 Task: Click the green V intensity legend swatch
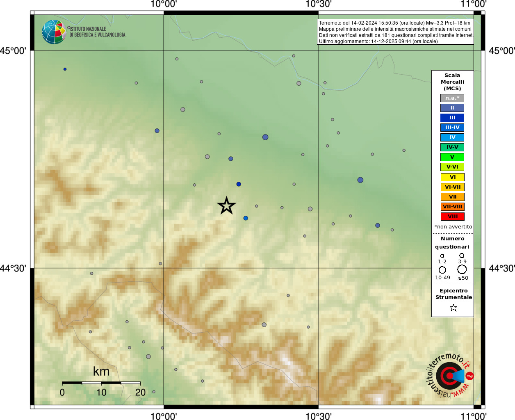click(x=452, y=157)
